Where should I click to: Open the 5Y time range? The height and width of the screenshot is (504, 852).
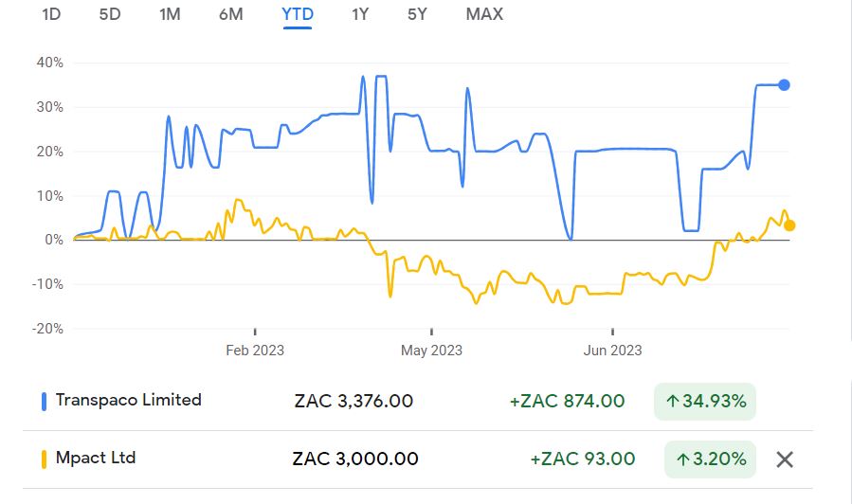(417, 14)
